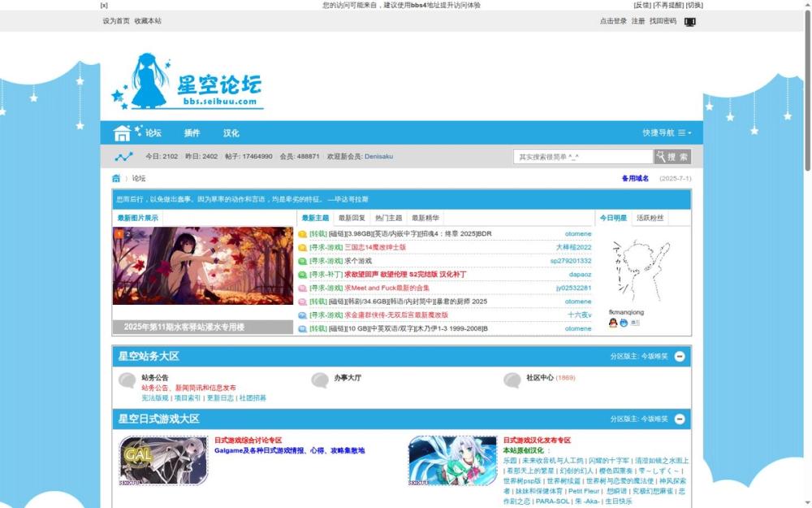Click the speech bubble icon beside 办事大厅

pos(319,380)
